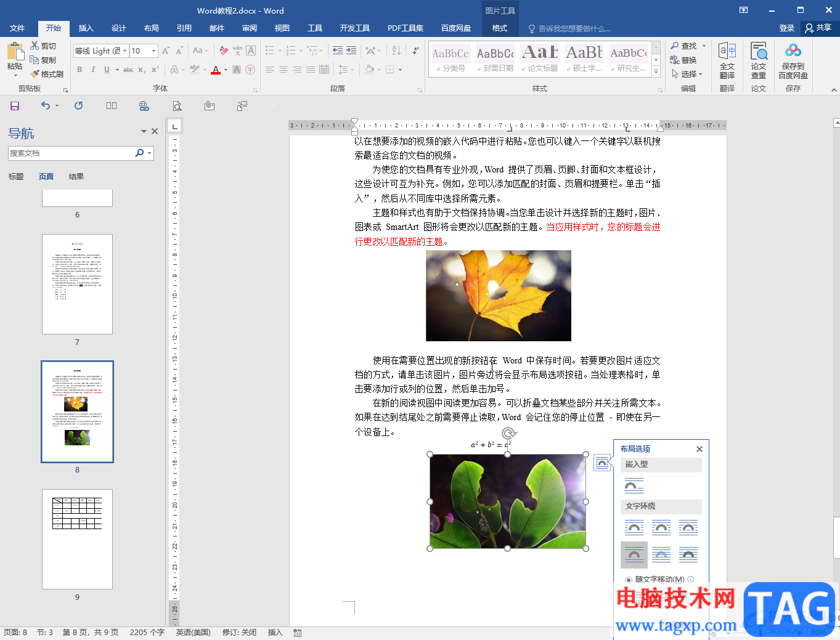Open the search options dropdown in the navigation pane
Viewport: 840px width, 640px height.
pos(150,153)
